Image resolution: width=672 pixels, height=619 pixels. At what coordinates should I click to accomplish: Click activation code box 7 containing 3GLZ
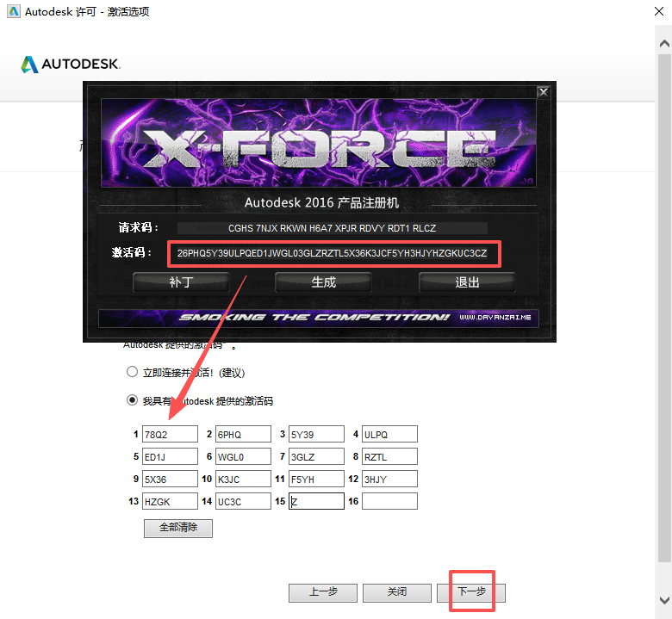(x=316, y=456)
